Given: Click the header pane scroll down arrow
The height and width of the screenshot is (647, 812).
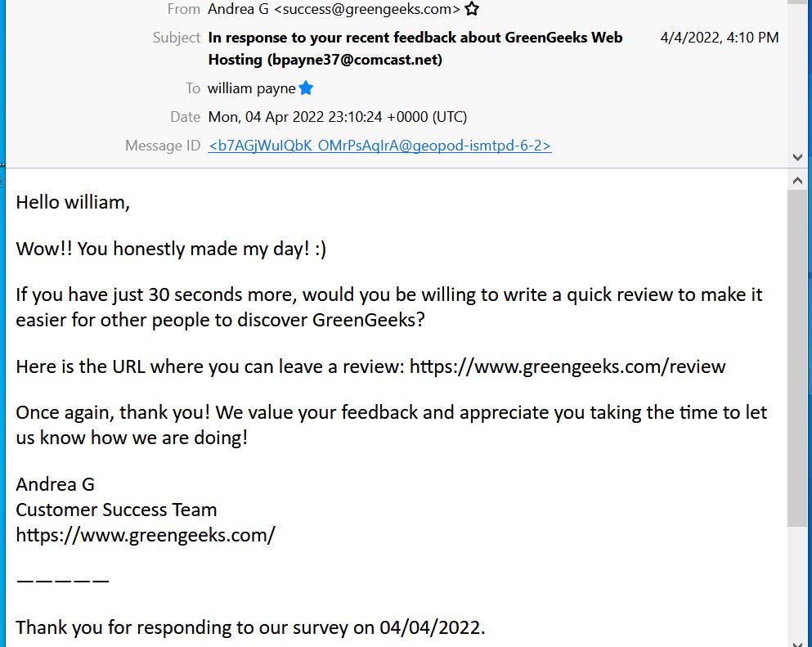Looking at the screenshot, I should coord(797,157).
